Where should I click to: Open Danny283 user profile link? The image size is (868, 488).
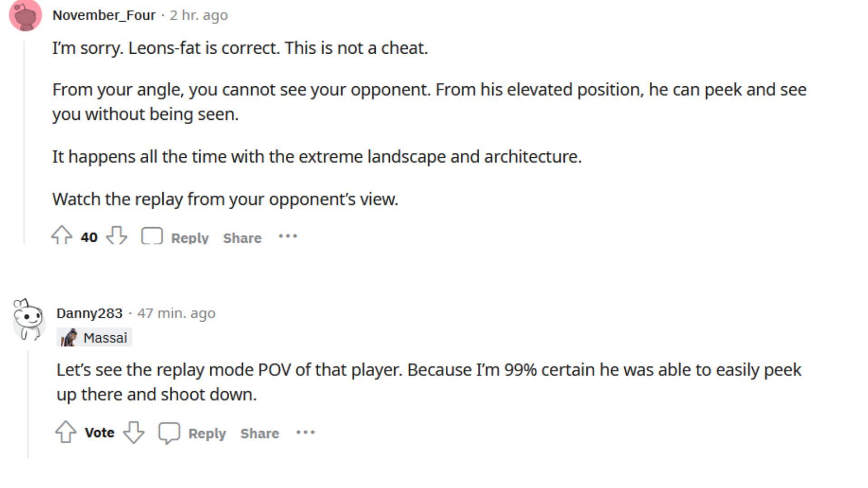pyautogui.click(x=90, y=313)
